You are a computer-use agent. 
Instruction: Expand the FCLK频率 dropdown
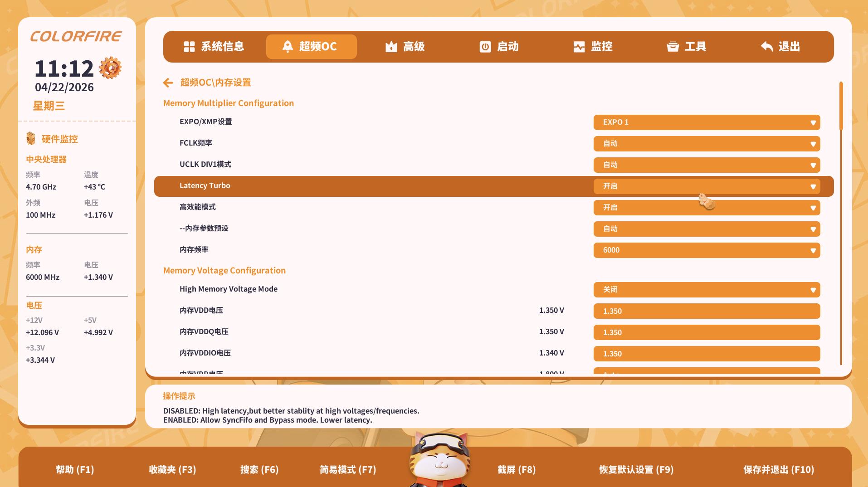[706, 143]
